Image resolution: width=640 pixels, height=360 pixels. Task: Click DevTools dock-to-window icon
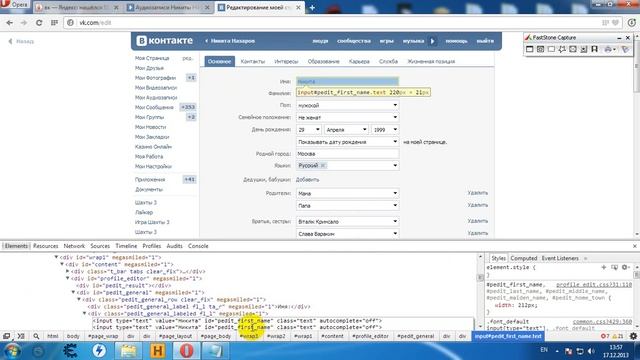point(6,336)
